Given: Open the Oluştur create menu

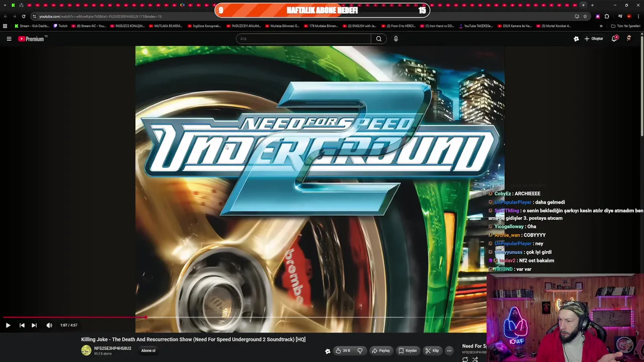Looking at the screenshot, I should [x=594, y=39].
